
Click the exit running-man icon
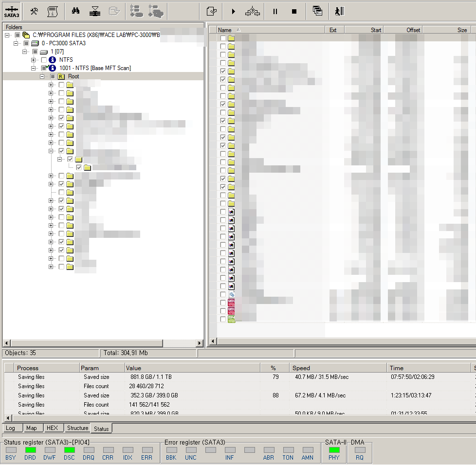[339, 12]
